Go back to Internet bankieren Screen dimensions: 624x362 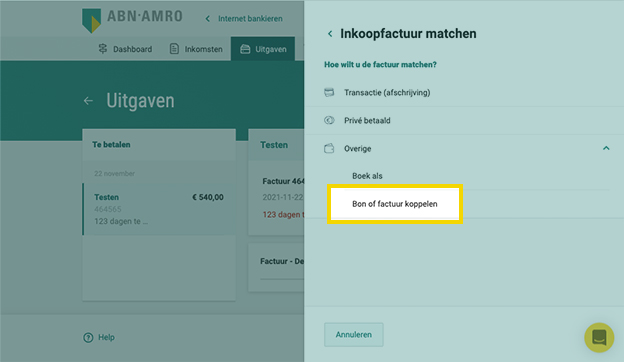point(250,19)
